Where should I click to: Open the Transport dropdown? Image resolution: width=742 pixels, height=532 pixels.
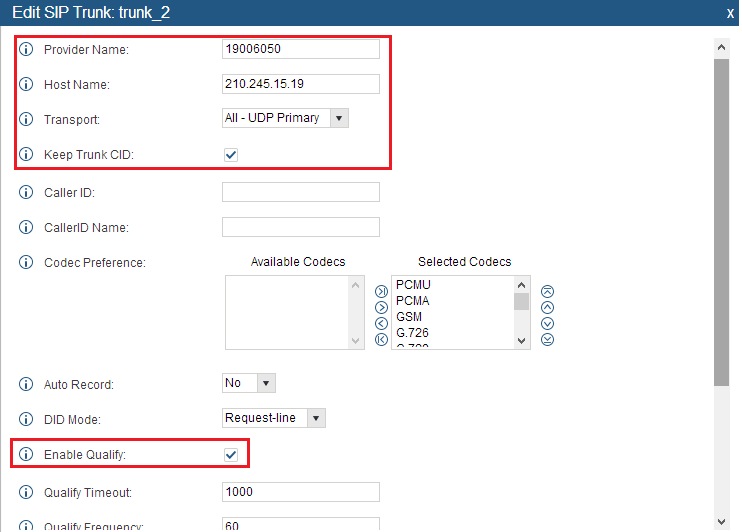point(285,118)
